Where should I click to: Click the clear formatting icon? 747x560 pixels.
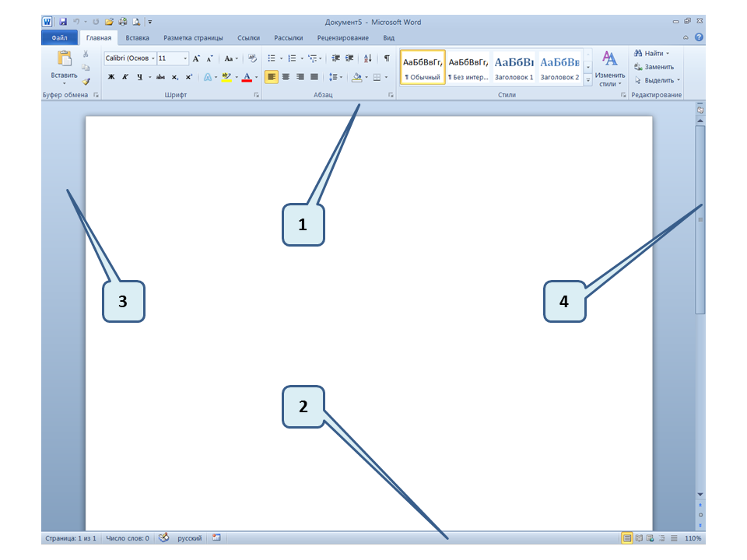(252, 58)
